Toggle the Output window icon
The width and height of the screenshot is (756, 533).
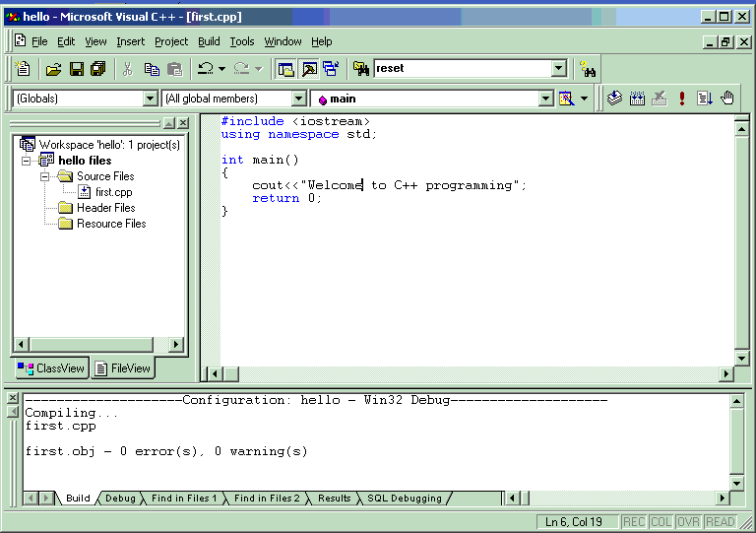tap(309, 69)
